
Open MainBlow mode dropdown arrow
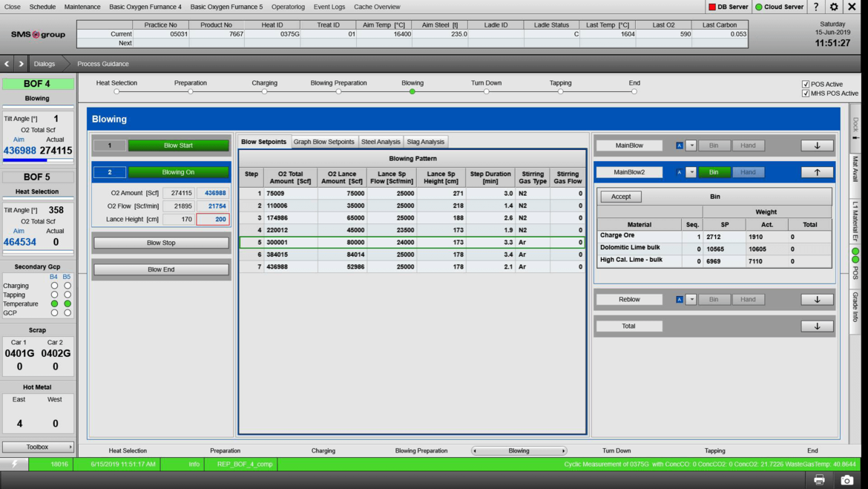(691, 145)
